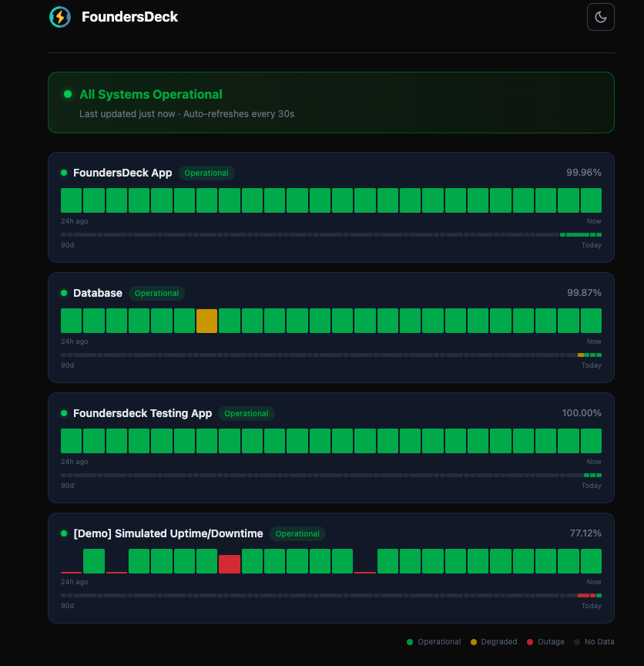The height and width of the screenshot is (666, 644).
Task: Click the yellow Degraded legend dot
Action: coord(474,642)
